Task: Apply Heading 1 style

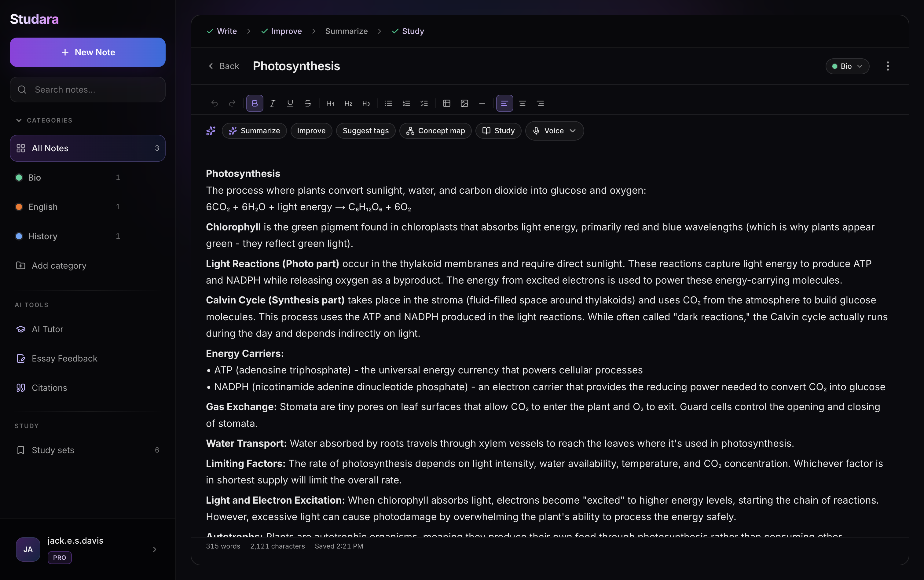Action: pos(330,103)
